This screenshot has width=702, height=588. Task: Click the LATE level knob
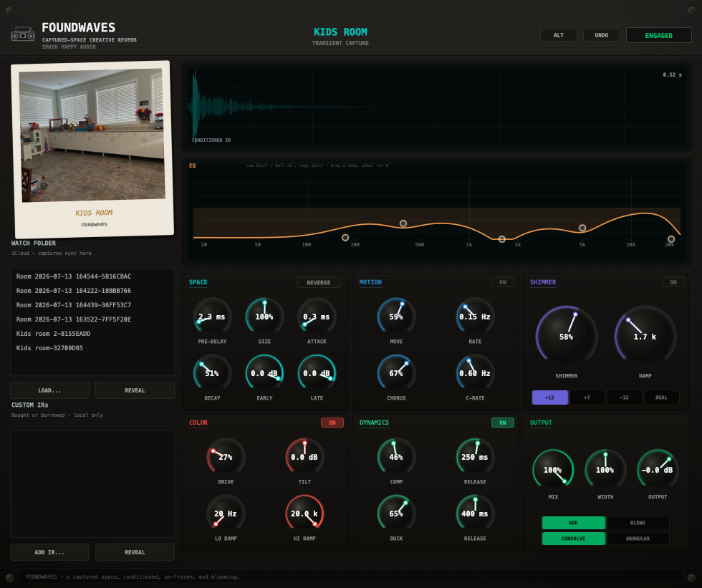tap(317, 372)
